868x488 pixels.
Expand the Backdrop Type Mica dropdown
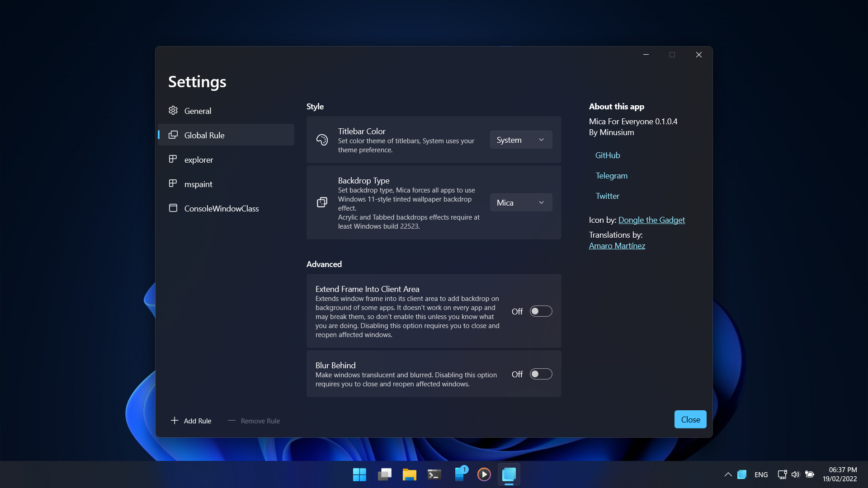click(521, 203)
